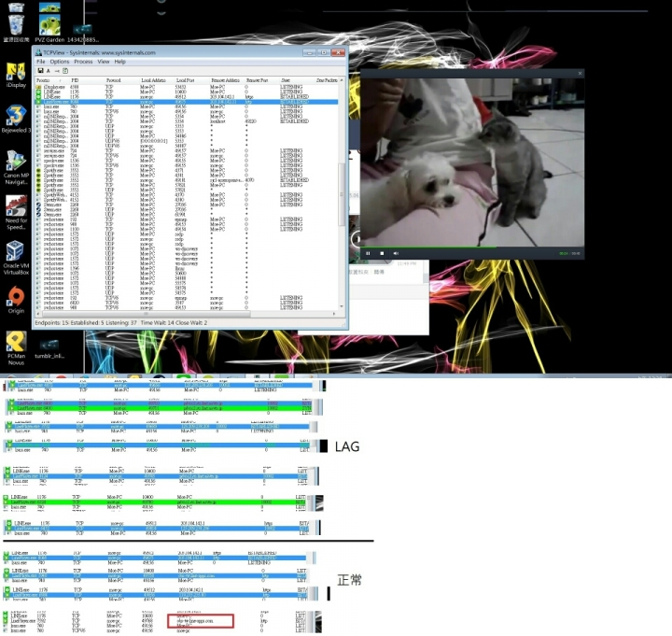Select the row with remote address localhost

click(x=187, y=121)
